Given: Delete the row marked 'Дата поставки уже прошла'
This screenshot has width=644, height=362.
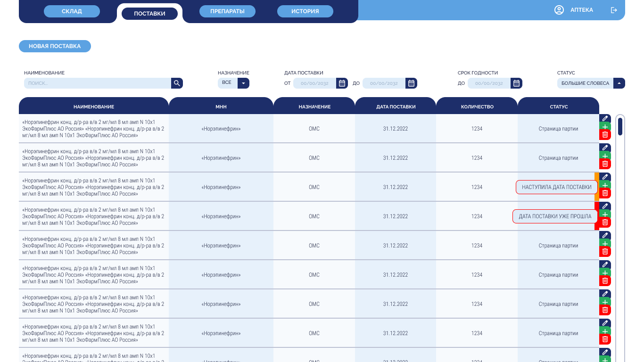Looking at the screenshot, I should coord(605,222).
